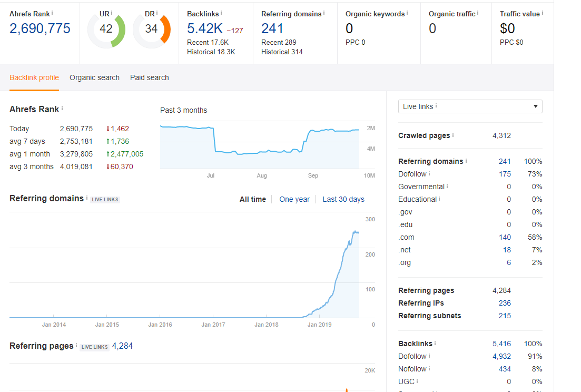
Task: Select the Backlink profile tab
Action: point(34,77)
